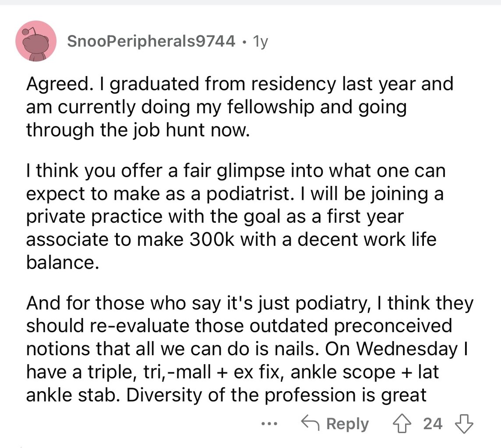Click the sentence Diversity of the profession is great
The image size is (501, 448).
pyautogui.click(x=276, y=395)
